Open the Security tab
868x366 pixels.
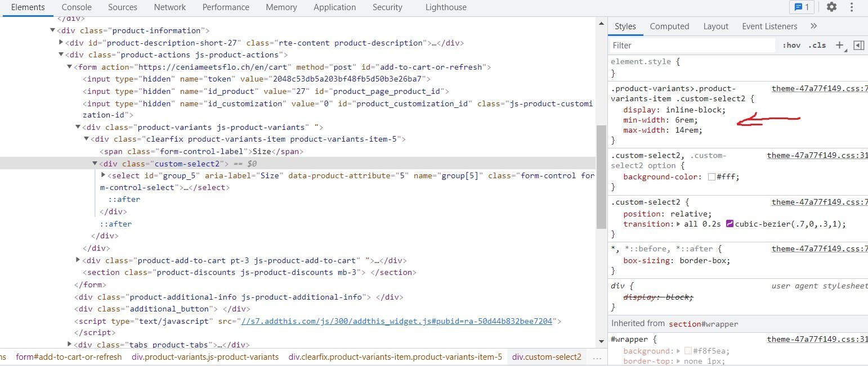387,7
